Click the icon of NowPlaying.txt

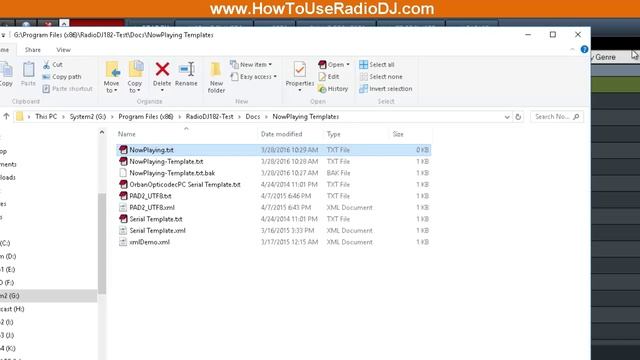(123, 150)
